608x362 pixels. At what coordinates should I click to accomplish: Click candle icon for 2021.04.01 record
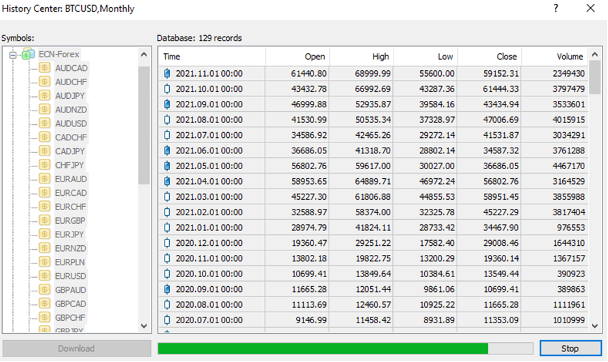(167, 181)
